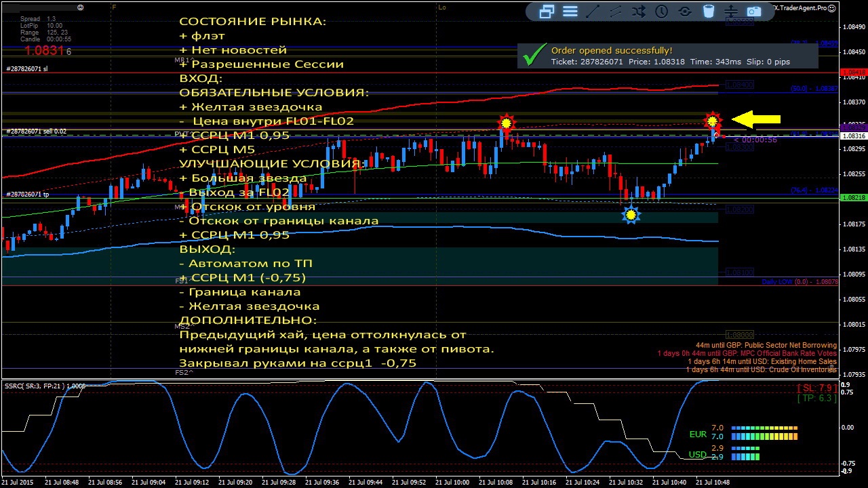Click the smiley face beside the blurred title

(x=81, y=7)
